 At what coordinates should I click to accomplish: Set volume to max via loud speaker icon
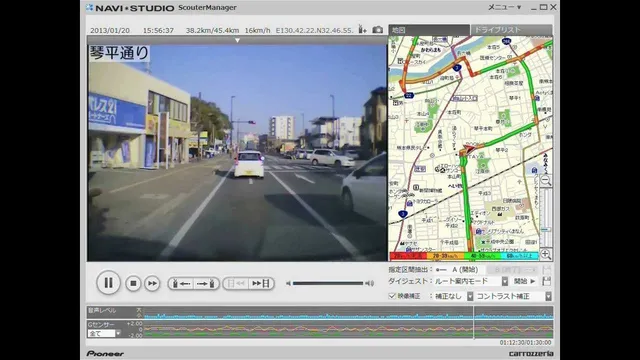tap(370, 283)
